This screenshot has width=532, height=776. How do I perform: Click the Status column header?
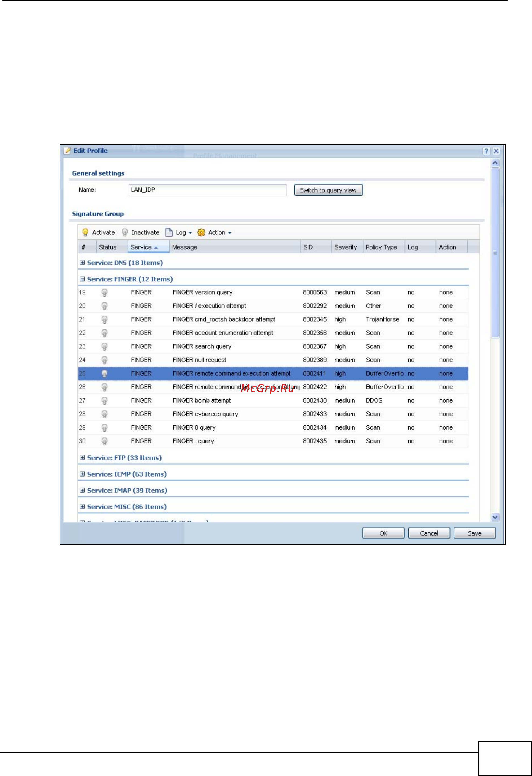112,247
